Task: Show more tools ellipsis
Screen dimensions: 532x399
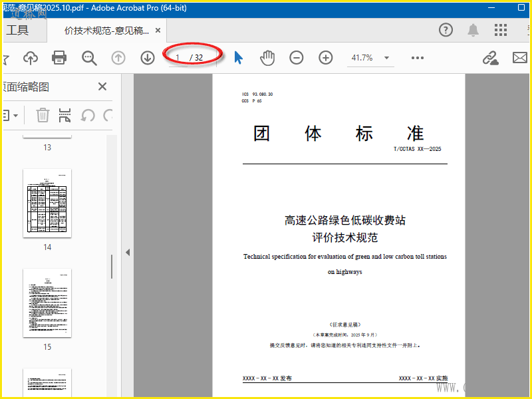Action: (x=418, y=58)
